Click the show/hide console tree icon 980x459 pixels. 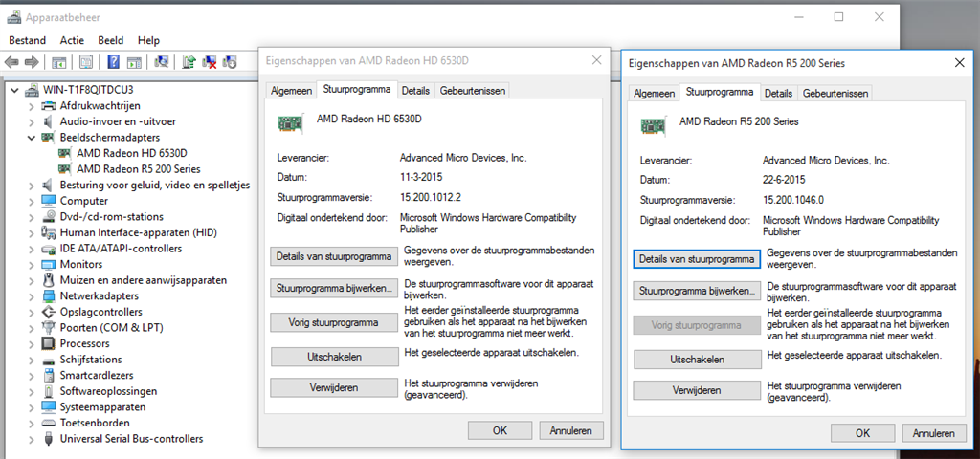[x=58, y=62]
